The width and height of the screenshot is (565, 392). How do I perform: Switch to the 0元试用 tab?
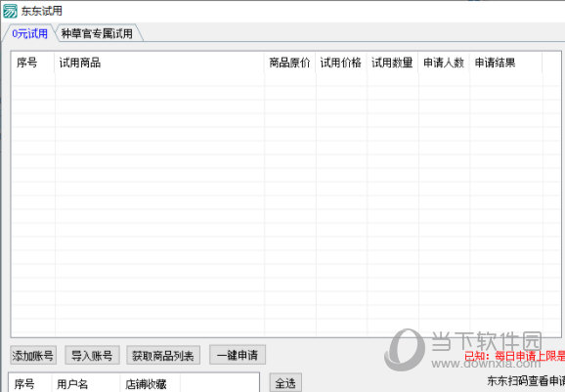tap(29, 33)
